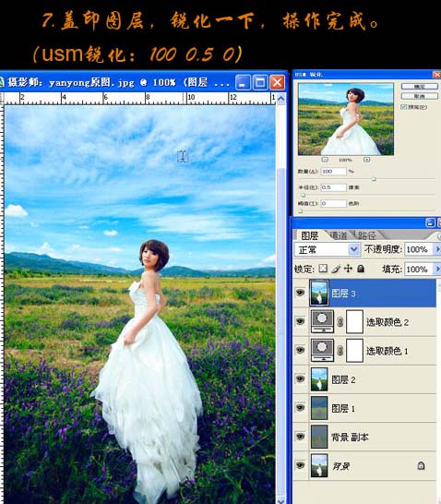Click the link icon of 选取颜色 2 layer
This screenshot has width=441, height=504.
point(340,322)
